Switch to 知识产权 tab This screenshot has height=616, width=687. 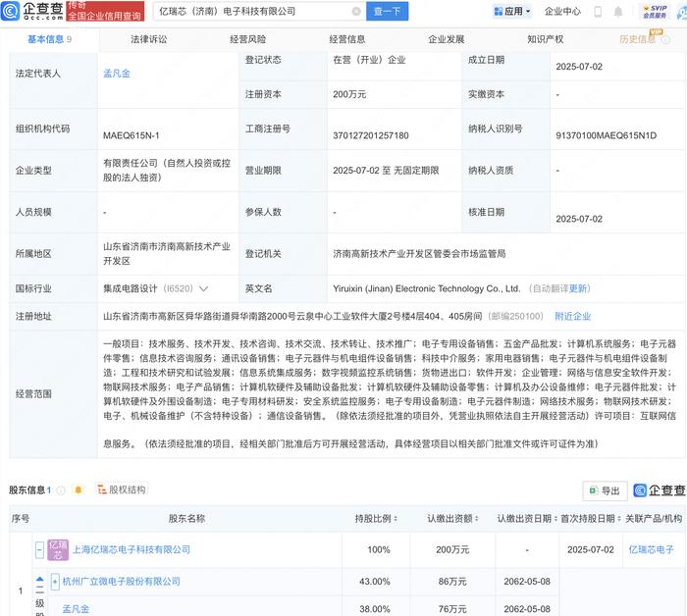click(x=545, y=39)
